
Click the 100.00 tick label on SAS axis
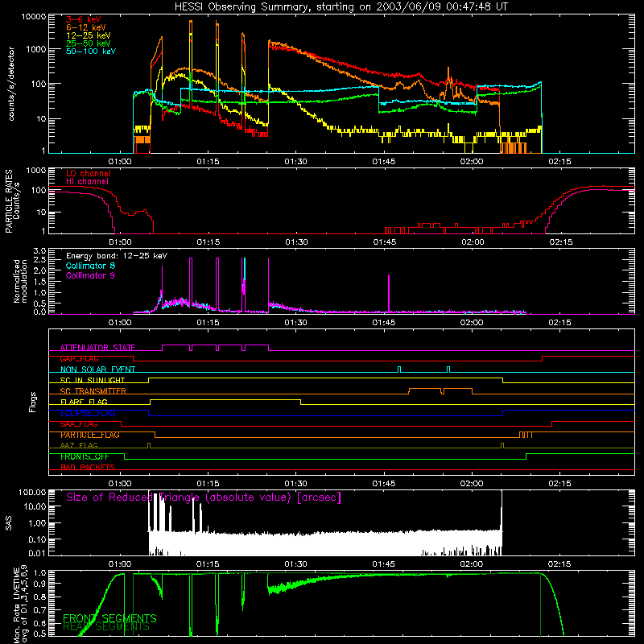tap(32, 492)
